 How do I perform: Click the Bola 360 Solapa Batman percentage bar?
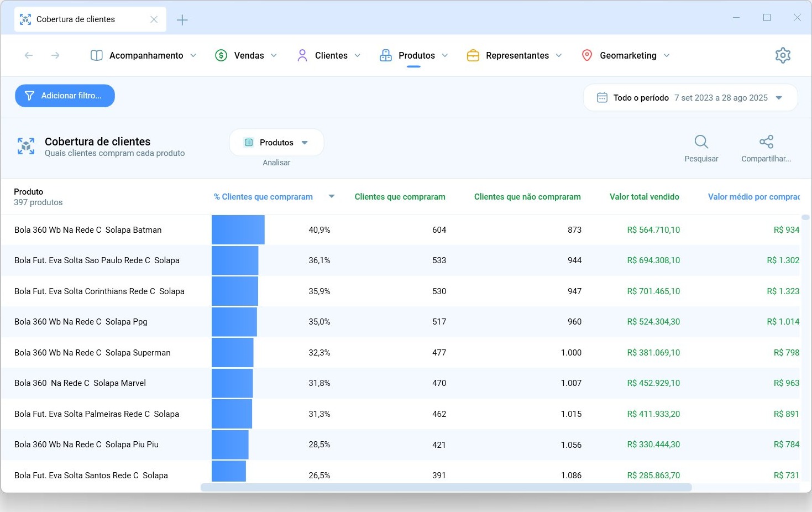tap(238, 229)
